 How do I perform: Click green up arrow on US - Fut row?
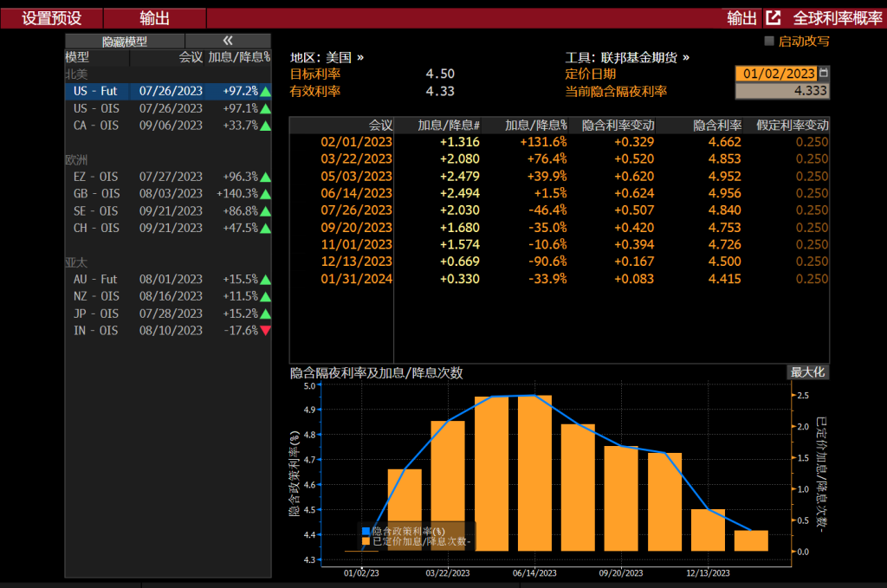[265, 91]
